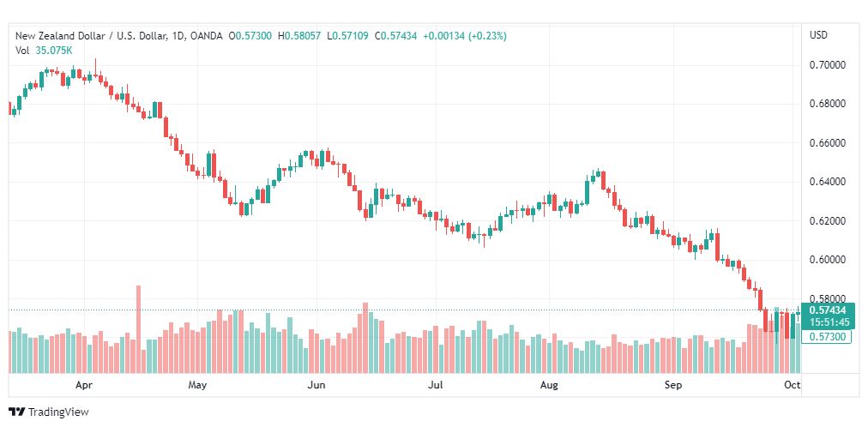The width and height of the screenshot is (868, 427).
Task: Open the TradingView text link
Action: click(58, 412)
